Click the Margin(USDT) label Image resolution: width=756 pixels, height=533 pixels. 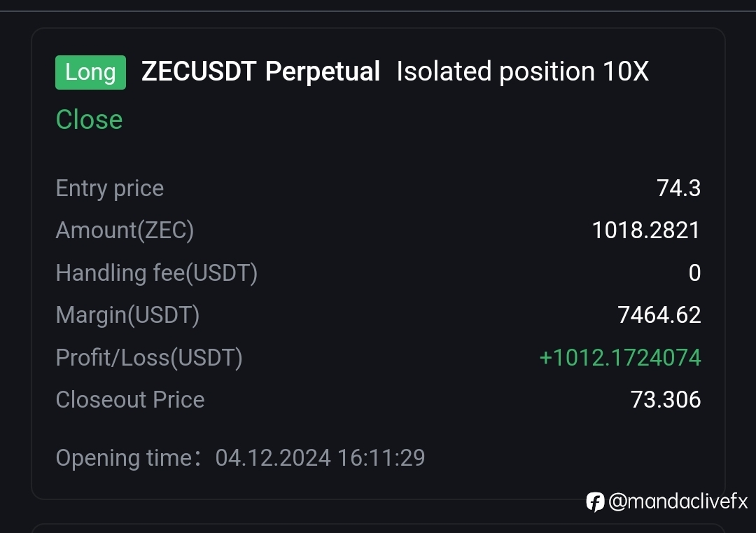tap(128, 315)
